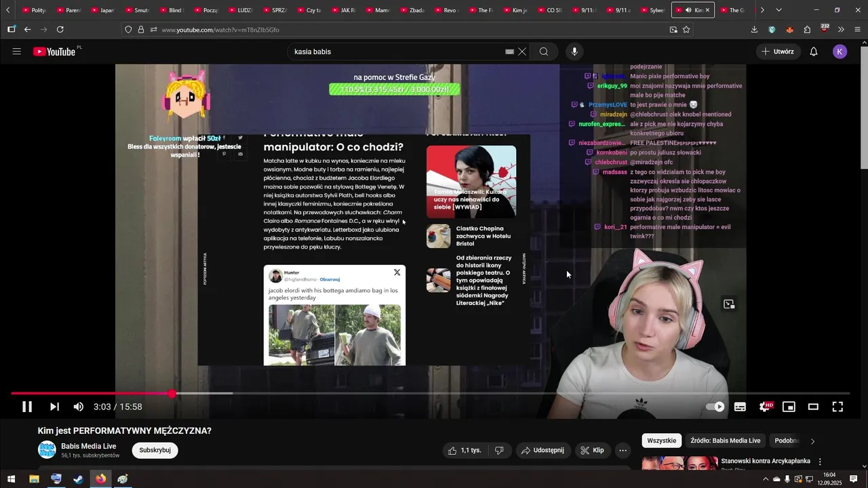Open the notifications bell
Screen dimensions: 868x488
(814, 52)
